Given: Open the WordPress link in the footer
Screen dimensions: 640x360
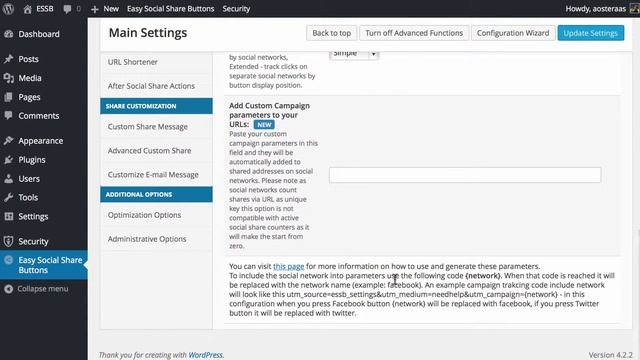Looking at the screenshot, I should click(x=205, y=355).
